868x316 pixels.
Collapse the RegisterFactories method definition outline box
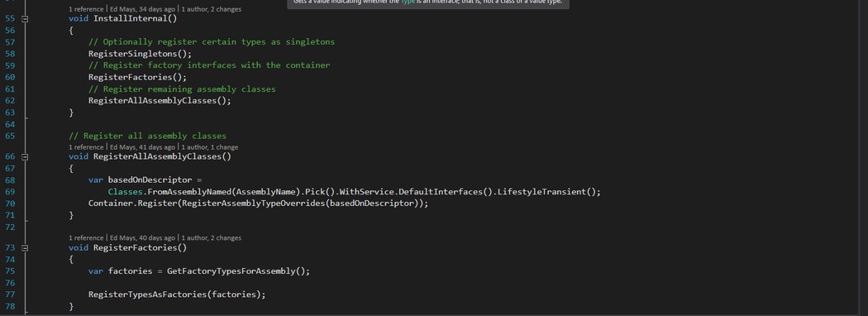point(24,248)
